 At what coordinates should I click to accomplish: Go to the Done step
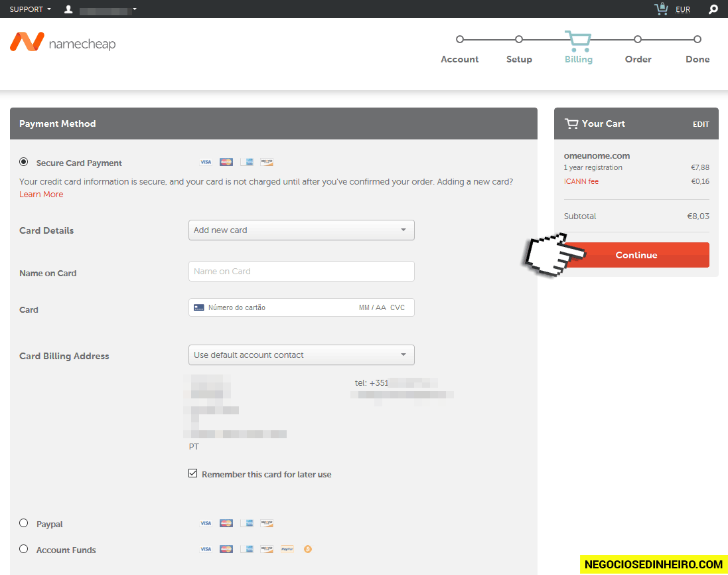pos(697,48)
